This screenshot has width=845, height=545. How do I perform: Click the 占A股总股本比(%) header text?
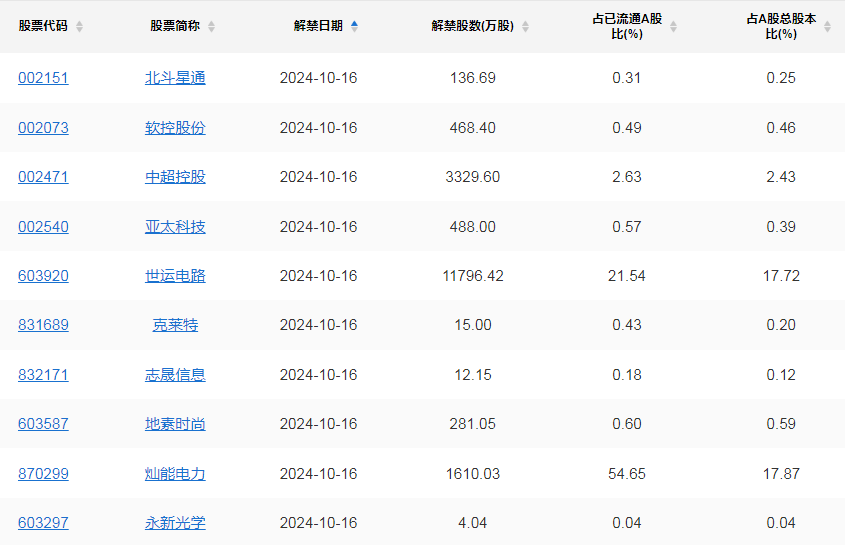click(x=781, y=26)
